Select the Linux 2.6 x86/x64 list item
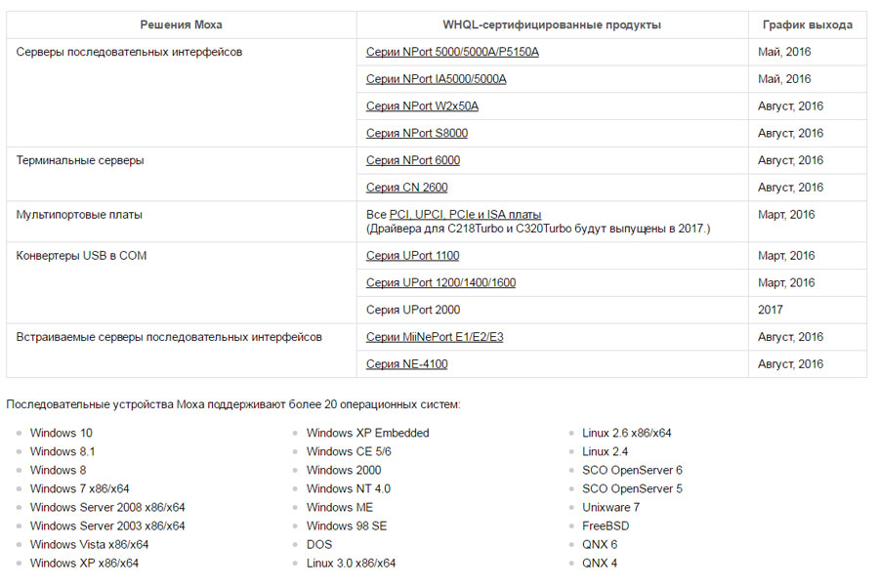 (x=626, y=433)
